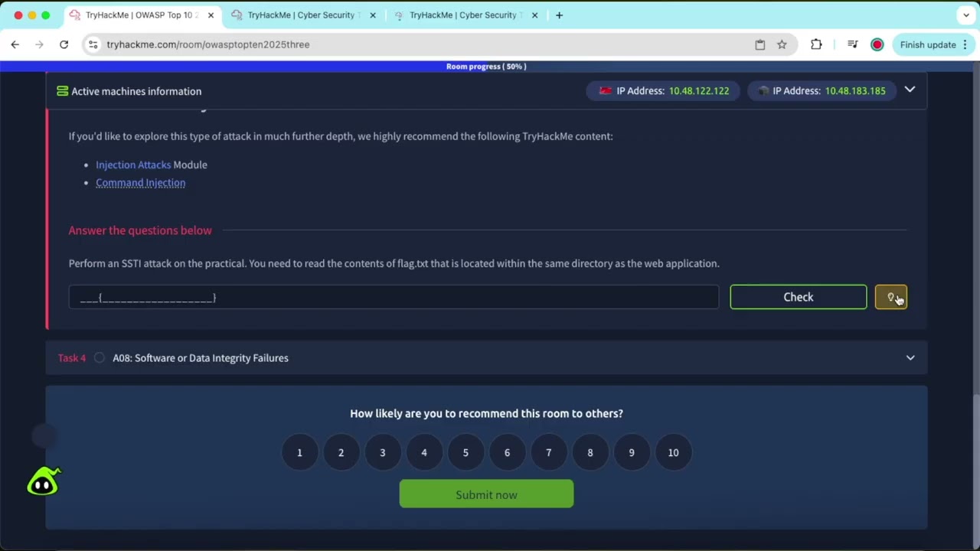Close the OWASP Top 10 tab
The height and width of the screenshot is (551, 980).
point(211,15)
